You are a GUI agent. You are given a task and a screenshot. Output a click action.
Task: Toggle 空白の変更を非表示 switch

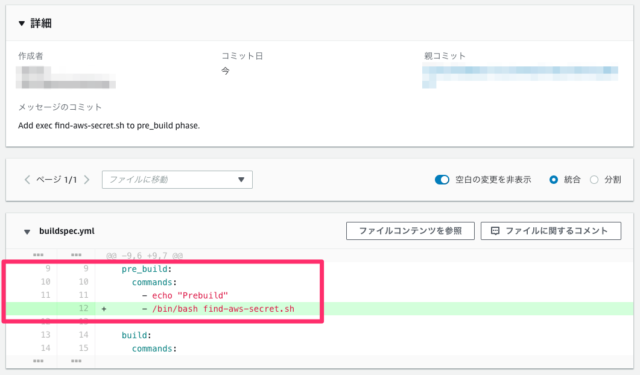pyautogui.click(x=442, y=180)
